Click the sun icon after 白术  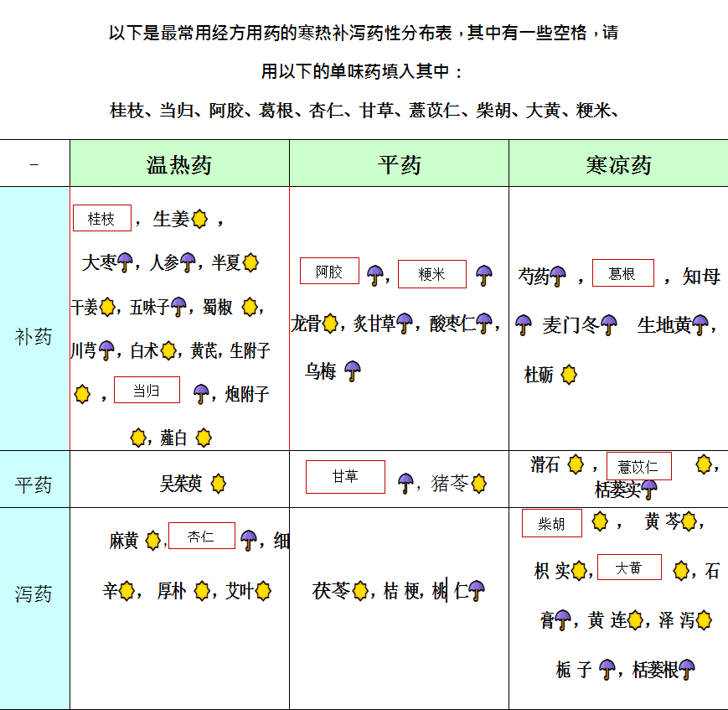tap(168, 350)
